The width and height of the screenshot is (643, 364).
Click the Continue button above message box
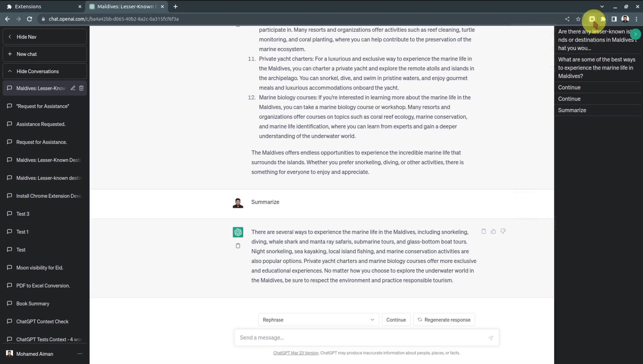396,320
